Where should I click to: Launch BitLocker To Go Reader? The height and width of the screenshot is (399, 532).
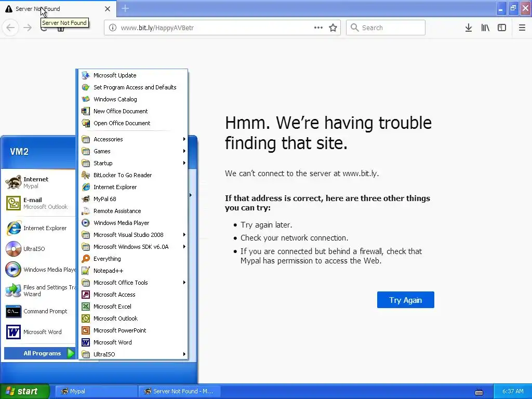tap(133, 175)
